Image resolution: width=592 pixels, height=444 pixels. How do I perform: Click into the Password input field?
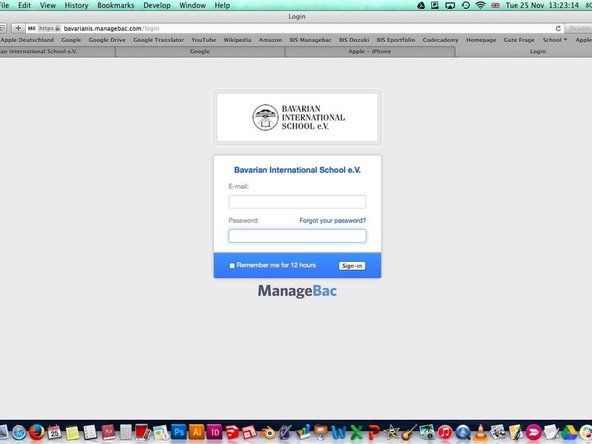coord(297,236)
